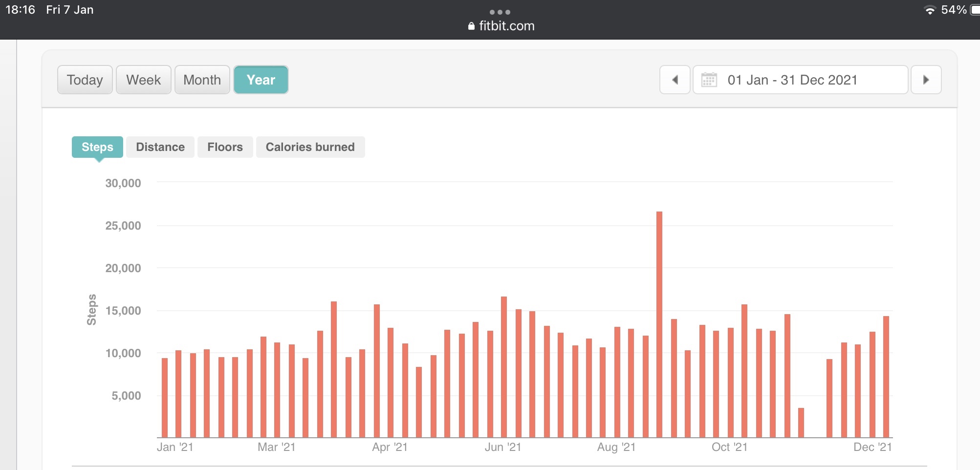The width and height of the screenshot is (980, 470).
Task: Show the Distance chart tab
Action: pyautogui.click(x=160, y=147)
